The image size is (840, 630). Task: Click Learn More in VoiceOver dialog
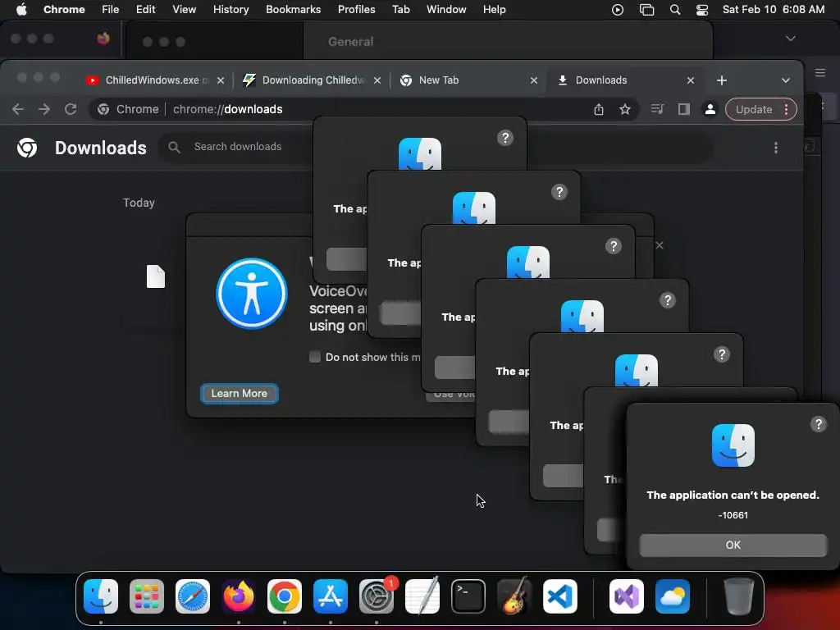coord(239,393)
